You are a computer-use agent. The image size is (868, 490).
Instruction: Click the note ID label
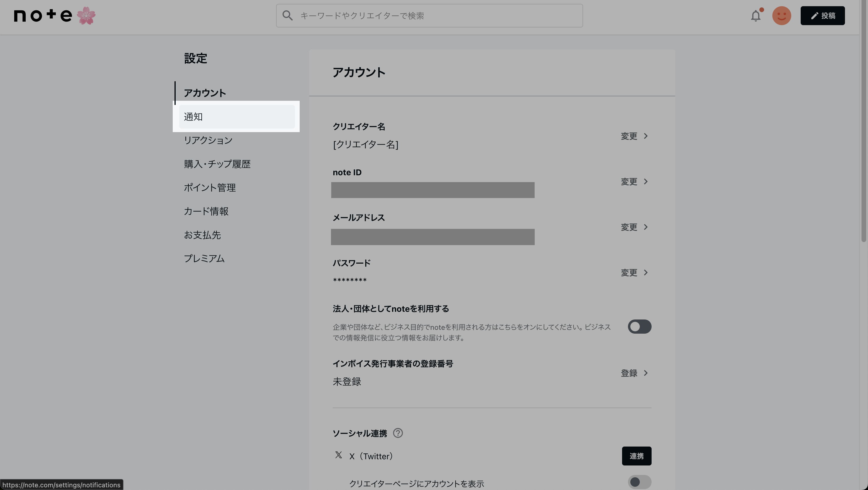point(347,172)
